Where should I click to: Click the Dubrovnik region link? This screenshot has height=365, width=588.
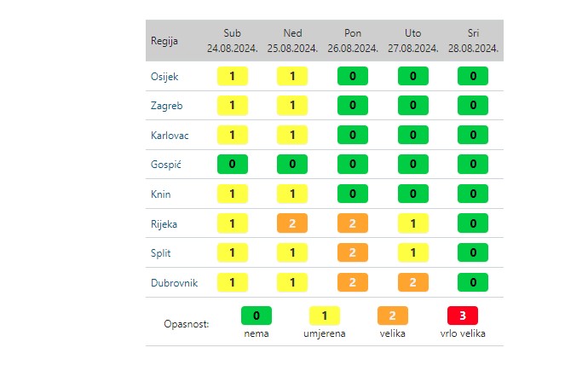[x=173, y=282]
